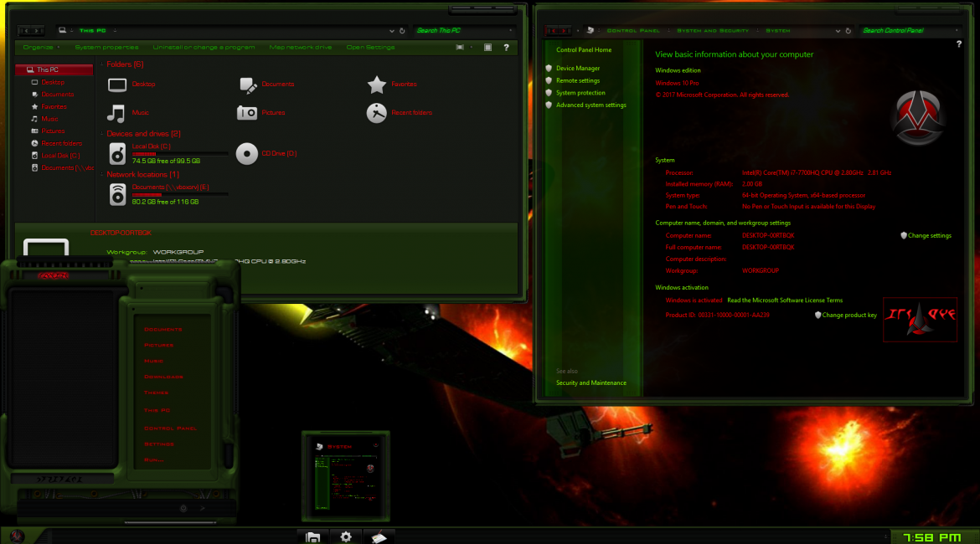The height and width of the screenshot is (544, 980).
Task: Choose Downloads in the Start menu
Action: [163, 377]
